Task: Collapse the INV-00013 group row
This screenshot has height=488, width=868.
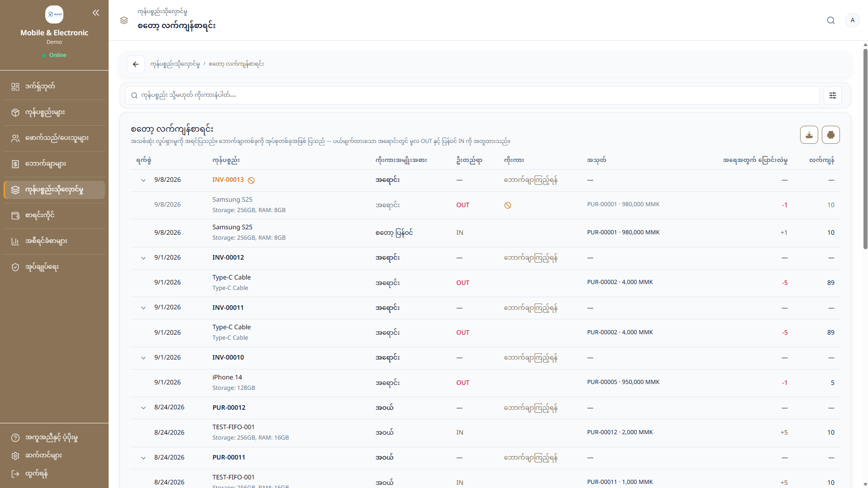Action: coord(143,180)
